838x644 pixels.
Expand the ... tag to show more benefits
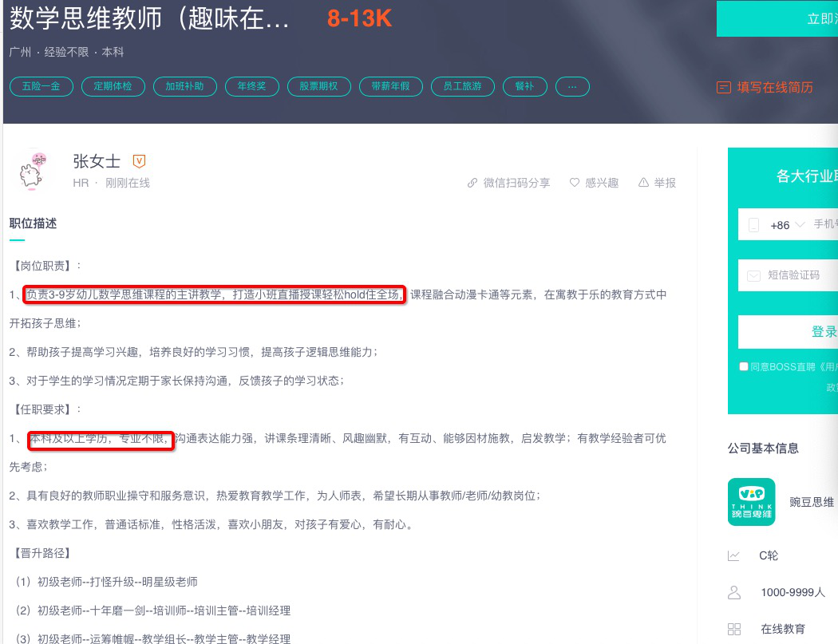pos(572,86)
